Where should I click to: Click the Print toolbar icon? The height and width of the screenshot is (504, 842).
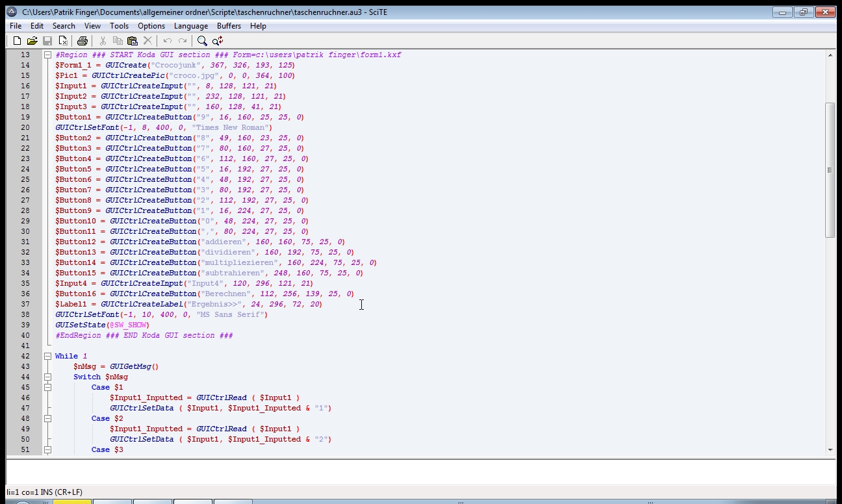click(x=83, y=41)
